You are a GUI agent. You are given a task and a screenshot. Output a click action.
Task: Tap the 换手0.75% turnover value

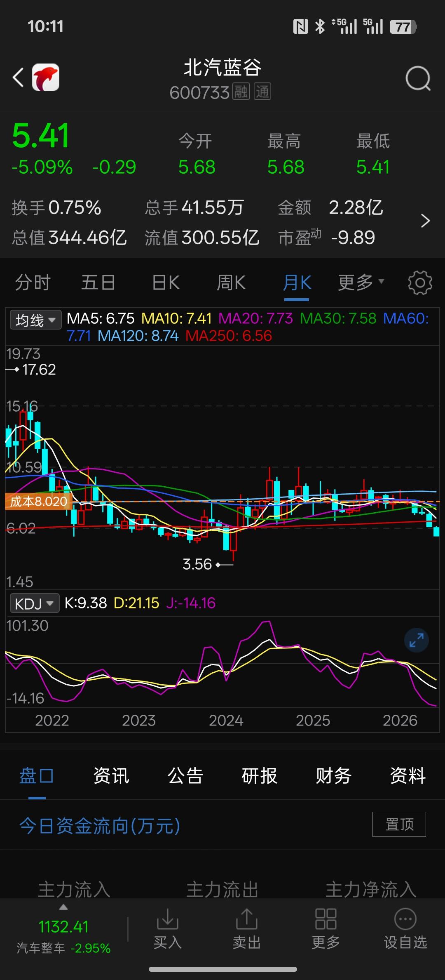[56, 207]
